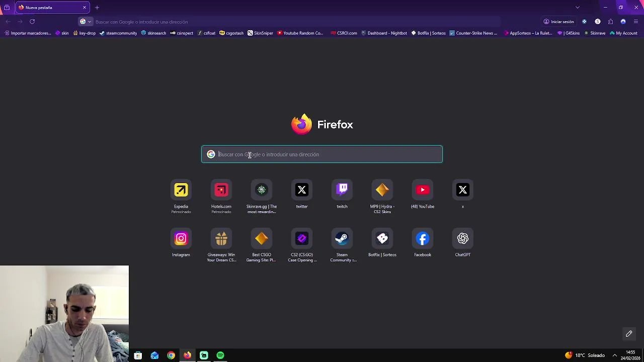Viewport: 644px width, 362px height.
Task: Open the My Account bookmark
Action: pyautogui.click(x=623, y=33)
